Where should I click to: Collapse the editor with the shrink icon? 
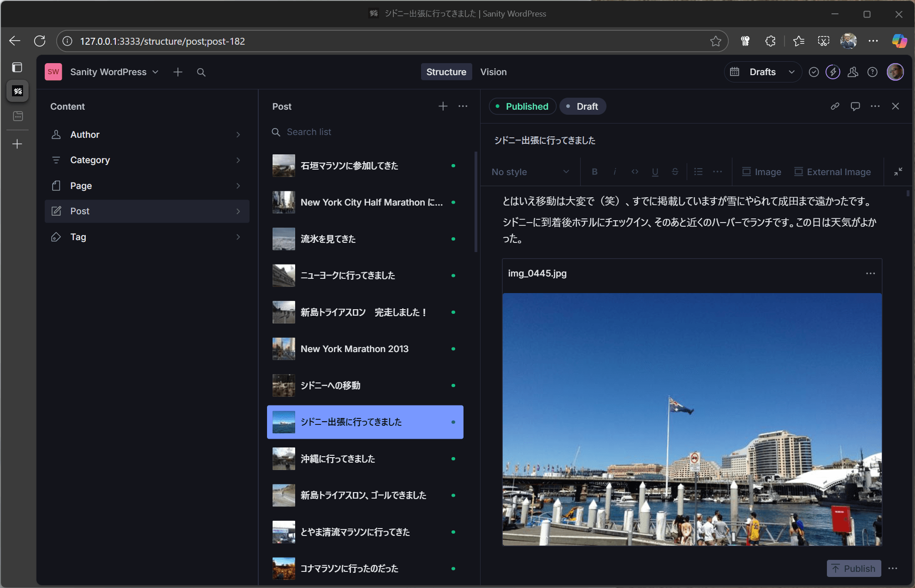(x=898, y=172)
